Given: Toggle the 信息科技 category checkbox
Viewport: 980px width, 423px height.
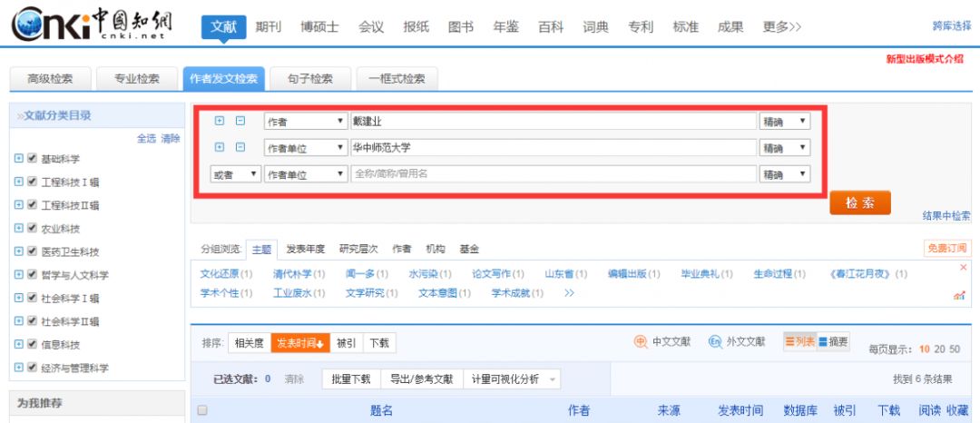Looking at the screenshot, I should [33, 344].
